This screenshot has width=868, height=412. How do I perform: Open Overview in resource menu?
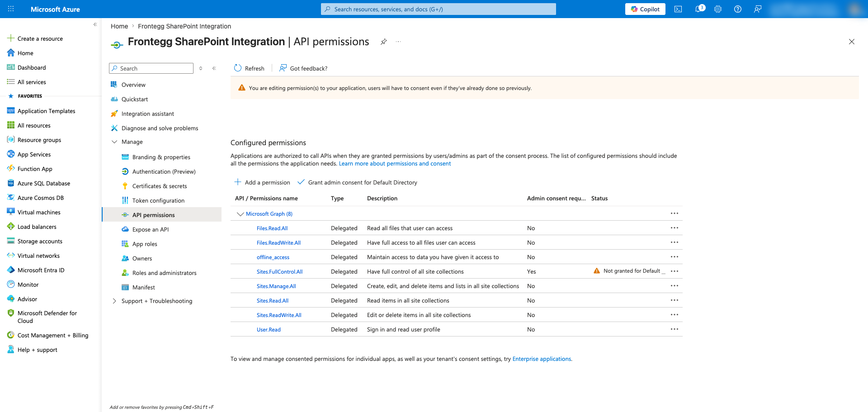click(133, 85)
